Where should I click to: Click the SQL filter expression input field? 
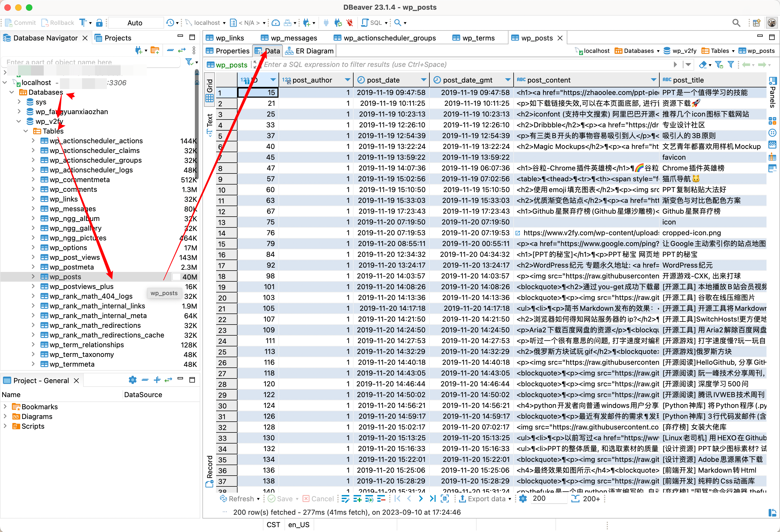467,64
